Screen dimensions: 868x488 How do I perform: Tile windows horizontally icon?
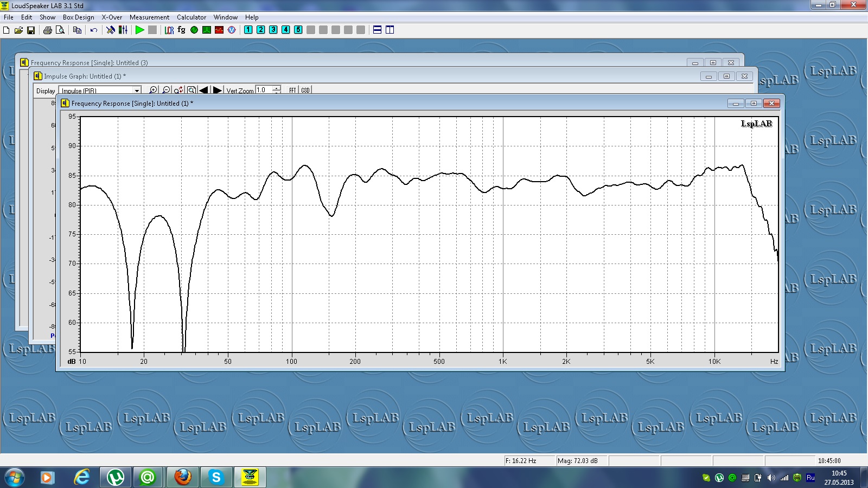[x=378, y=30]
